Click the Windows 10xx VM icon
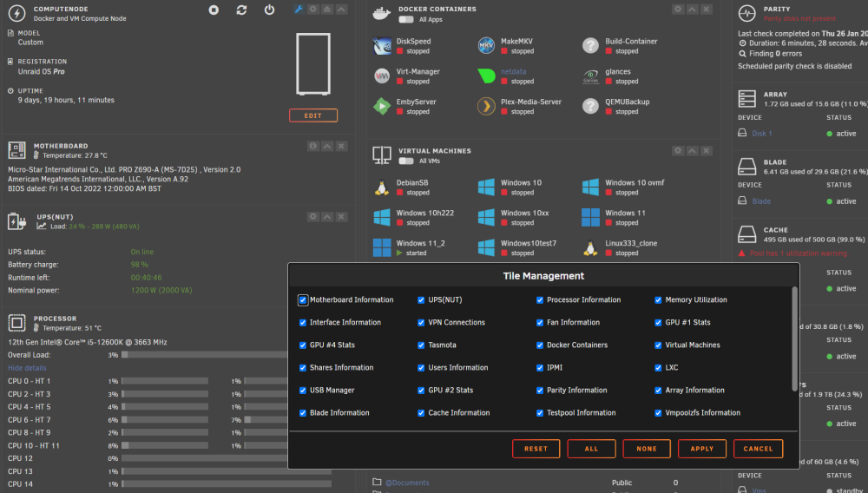 (486, 218)
